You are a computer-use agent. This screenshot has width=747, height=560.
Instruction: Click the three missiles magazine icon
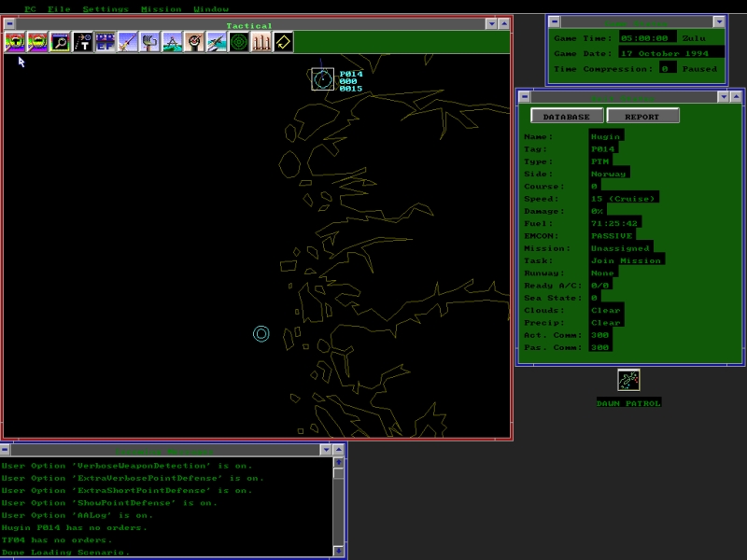pyautogui.click(x=261, y=42)
